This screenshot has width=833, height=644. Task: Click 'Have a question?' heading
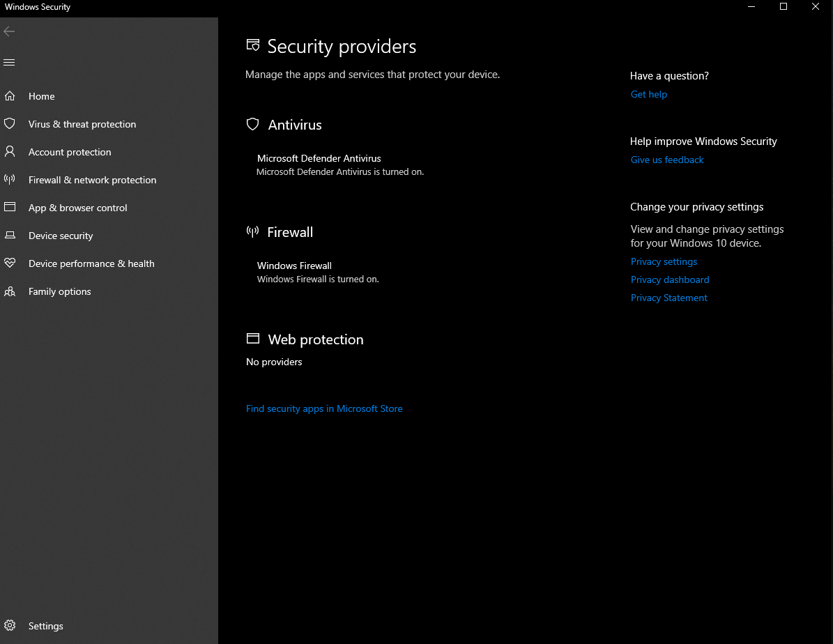[669, 75]
